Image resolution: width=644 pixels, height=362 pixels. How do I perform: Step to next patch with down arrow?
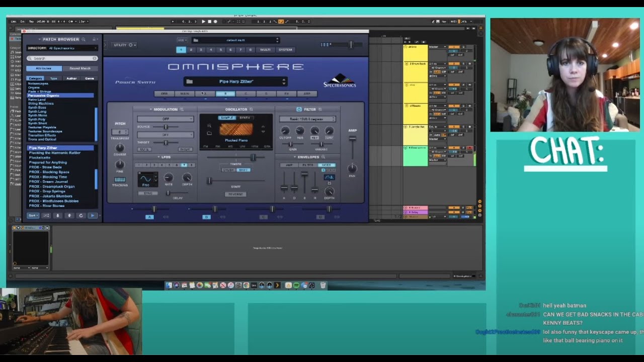click(x=57, y=215)
